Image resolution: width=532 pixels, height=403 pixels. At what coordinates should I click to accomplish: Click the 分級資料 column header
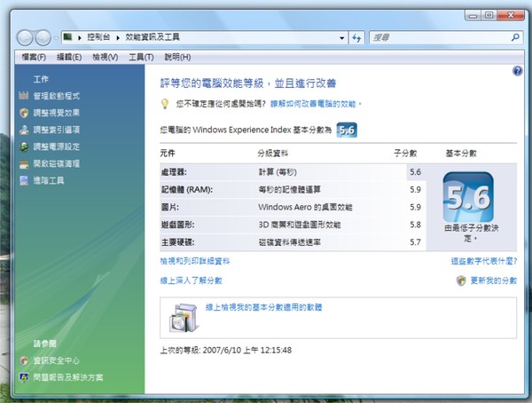pyautogui.click(x=273, y=154)
